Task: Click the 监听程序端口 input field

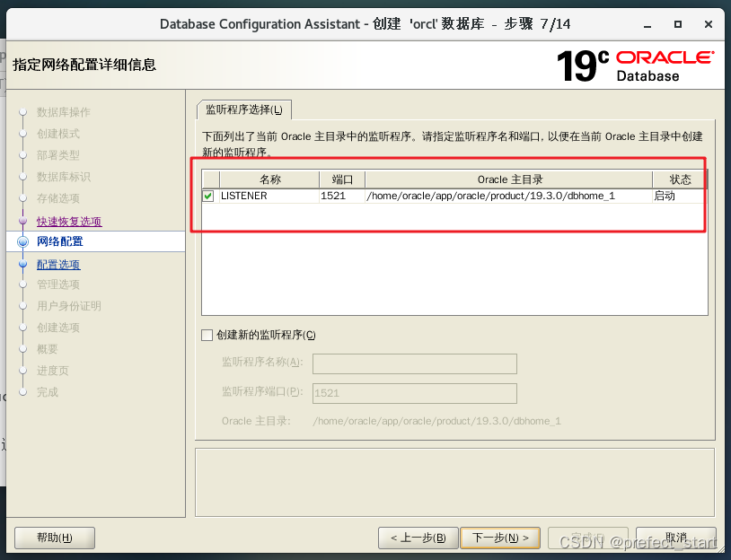Action: 415,393
